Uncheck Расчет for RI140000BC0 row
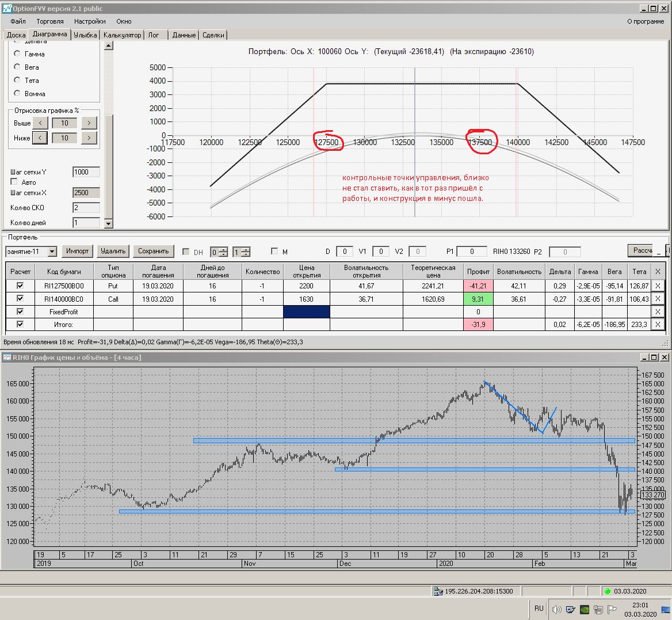The image size is (672, 620). [x=20, y=298]
